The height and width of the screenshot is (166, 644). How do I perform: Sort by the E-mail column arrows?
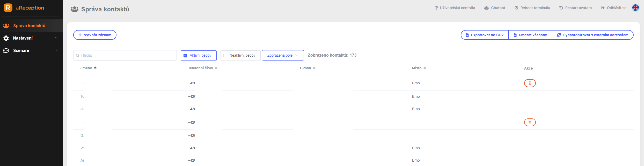(x=314, y=68)
